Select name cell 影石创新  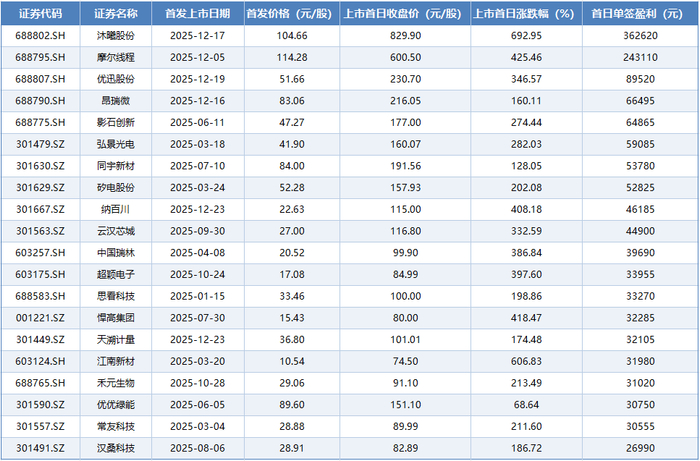click(116, 123)
